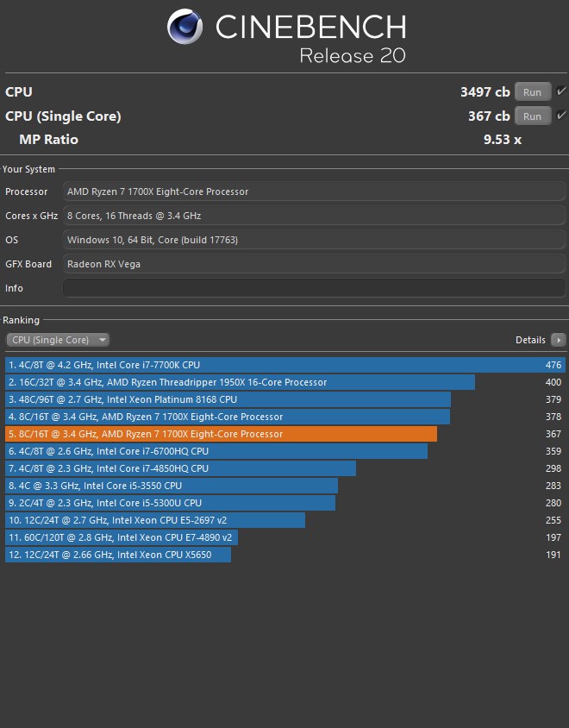Select the Xeon X5650 ranking row
This screenshot has width=569, height=728.
[285, 555]
